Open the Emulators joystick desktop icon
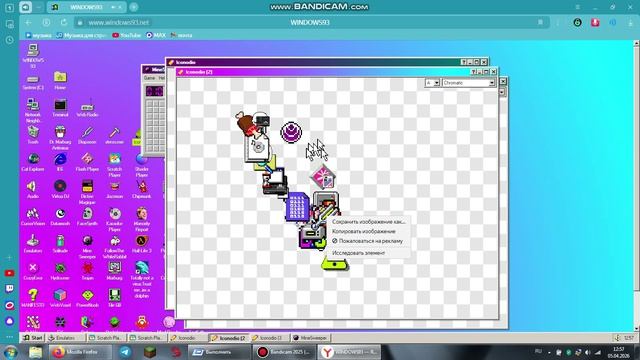Image resolution: width=640 pixels, height=360 pixels. (x=33, y=244)
